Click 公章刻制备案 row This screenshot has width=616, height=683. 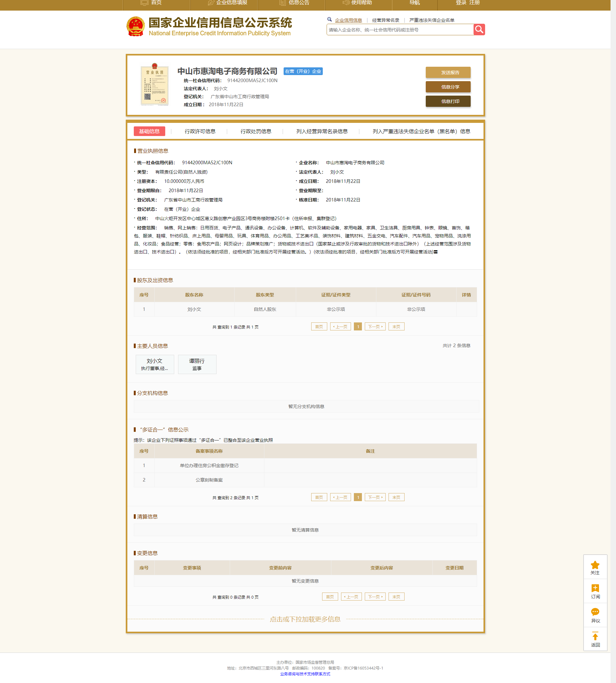(x=305, y=480)
